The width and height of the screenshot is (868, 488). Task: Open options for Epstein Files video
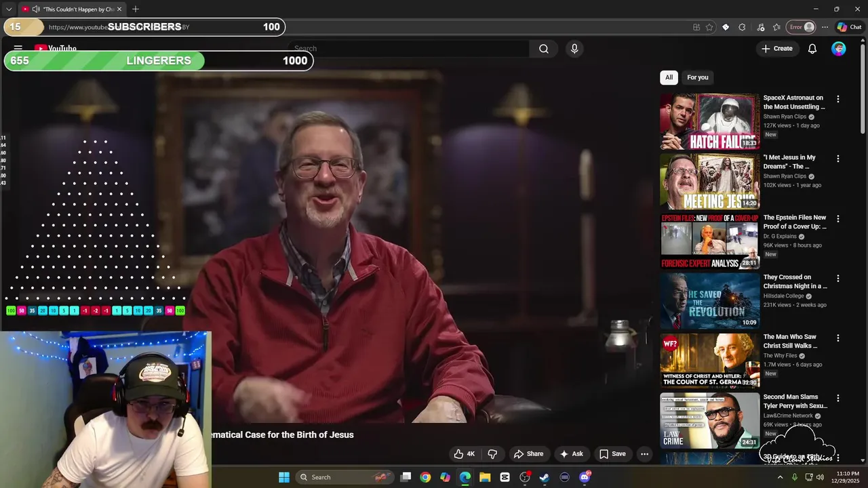tap(838, 219)
